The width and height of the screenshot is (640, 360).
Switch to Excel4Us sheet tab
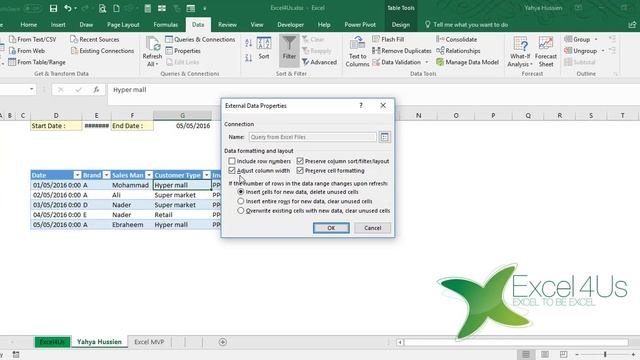pyautogui.click(x=52, y=342)
